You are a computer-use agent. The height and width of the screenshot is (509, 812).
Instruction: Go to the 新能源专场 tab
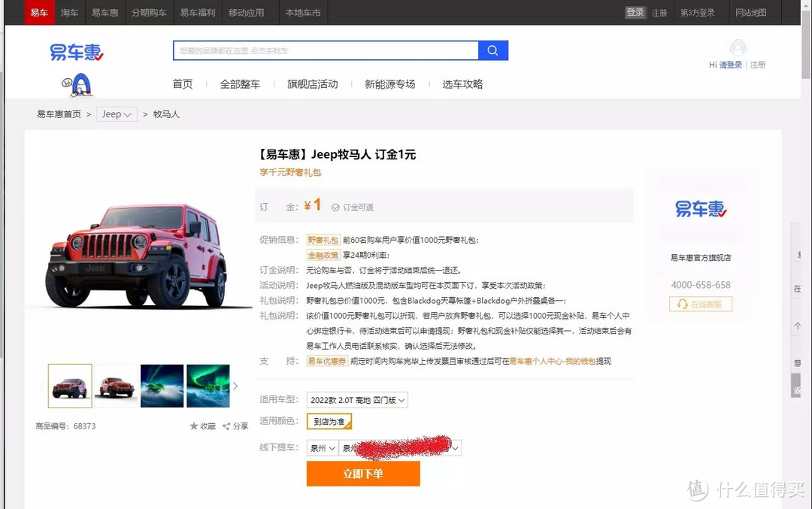click(390, 84)
